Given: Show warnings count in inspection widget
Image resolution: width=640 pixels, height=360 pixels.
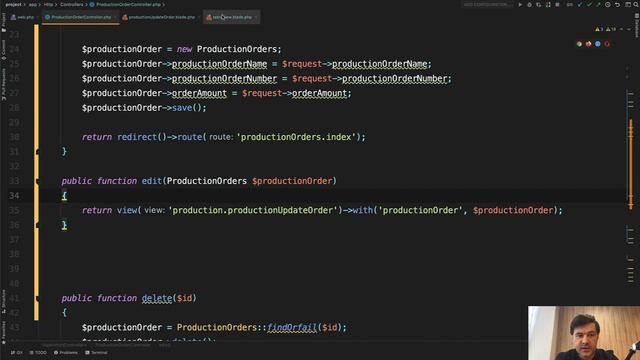Looking at the screenshot, I should click(x=599, y=29).
